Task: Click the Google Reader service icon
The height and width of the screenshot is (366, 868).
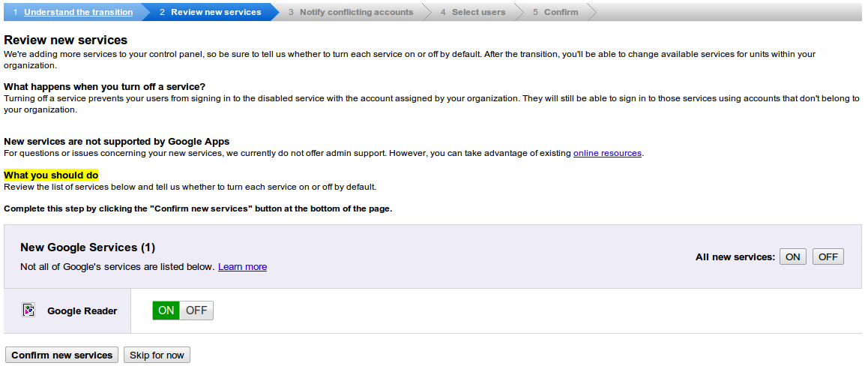Action: [28, 310]
